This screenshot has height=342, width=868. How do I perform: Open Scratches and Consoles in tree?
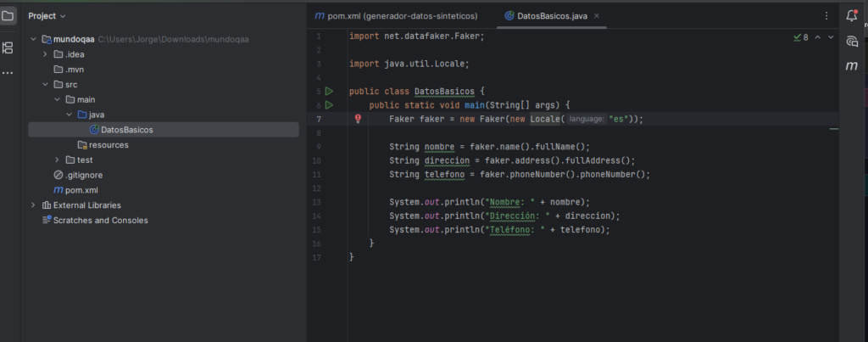95,220
